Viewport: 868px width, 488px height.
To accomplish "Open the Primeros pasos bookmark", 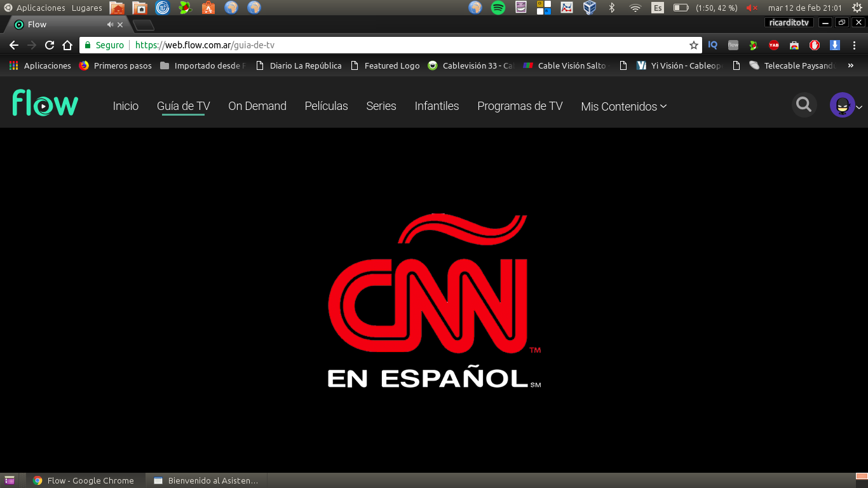I will tap(116, 65).
